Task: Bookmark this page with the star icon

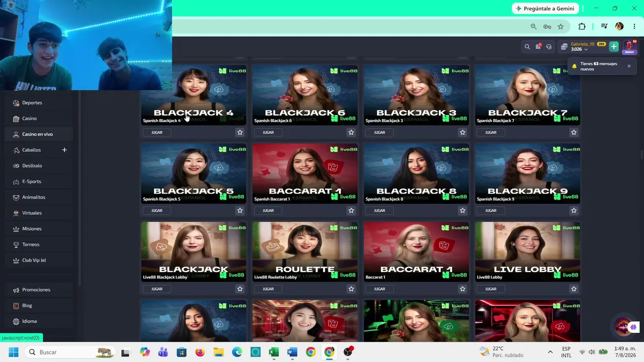Action: [560, 26]
